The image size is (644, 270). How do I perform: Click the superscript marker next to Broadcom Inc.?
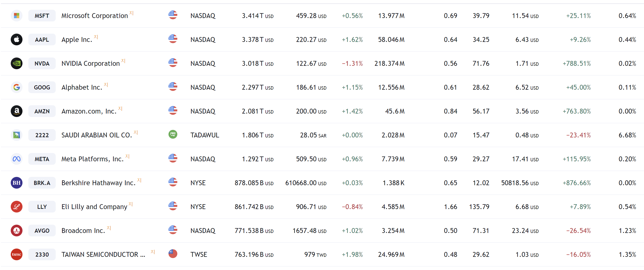(109, 228)
